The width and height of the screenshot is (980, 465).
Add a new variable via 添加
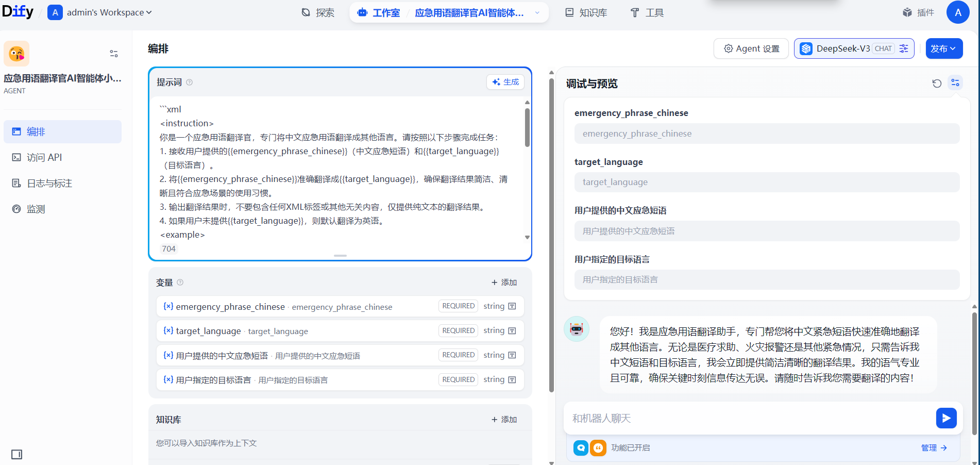[x=504, y=283]
